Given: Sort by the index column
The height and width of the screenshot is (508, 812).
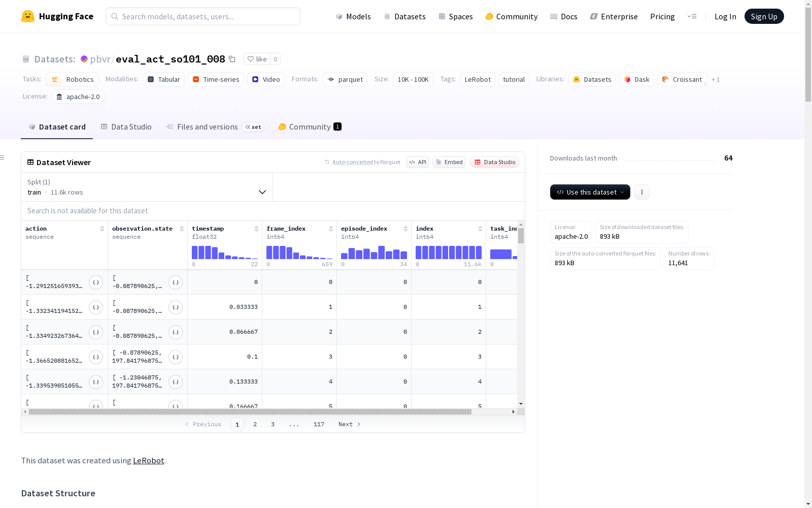Looking at the screenshot, I should point(480,229).
